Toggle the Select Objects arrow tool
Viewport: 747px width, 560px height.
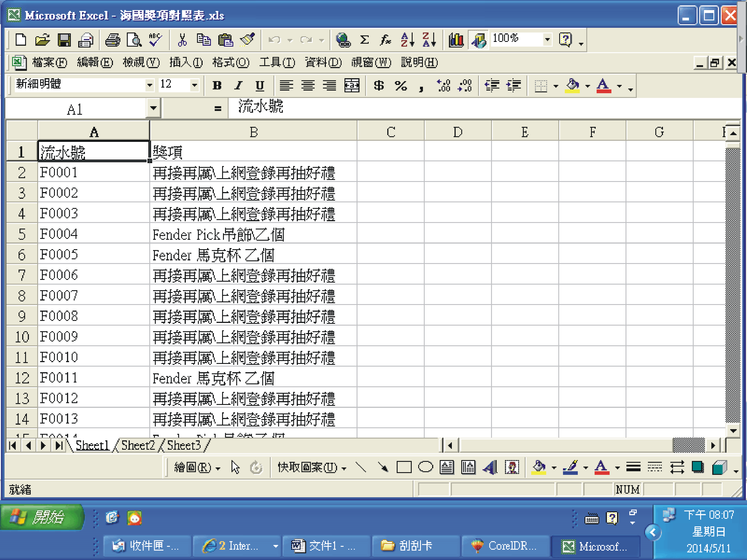click(x=235, y=467)
